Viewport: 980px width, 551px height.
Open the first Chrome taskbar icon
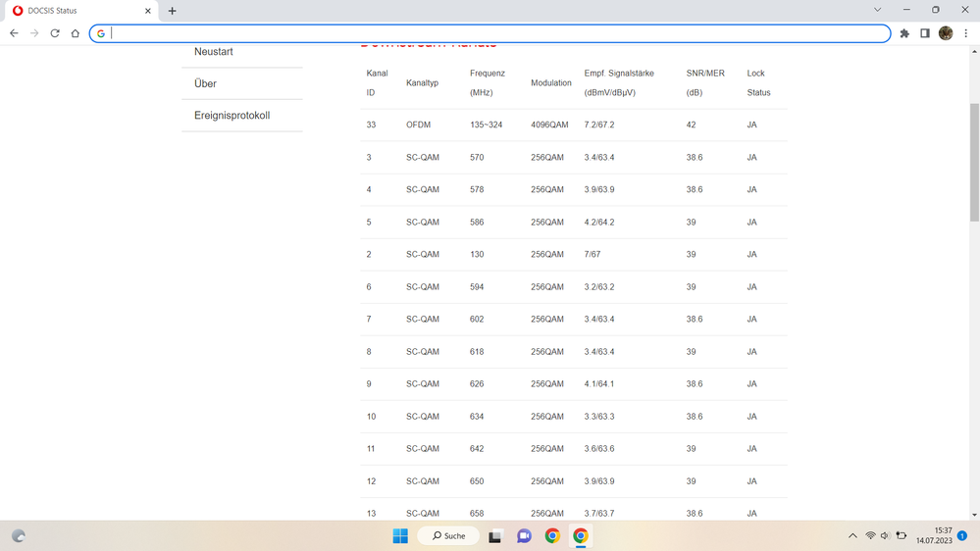[552, 535]
